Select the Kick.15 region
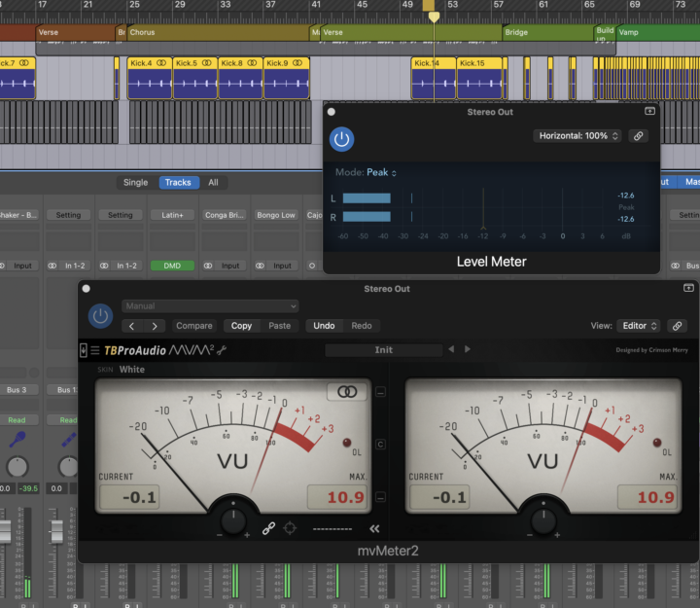The height and width of the screenshot is (608, 700). click(479, 78)
